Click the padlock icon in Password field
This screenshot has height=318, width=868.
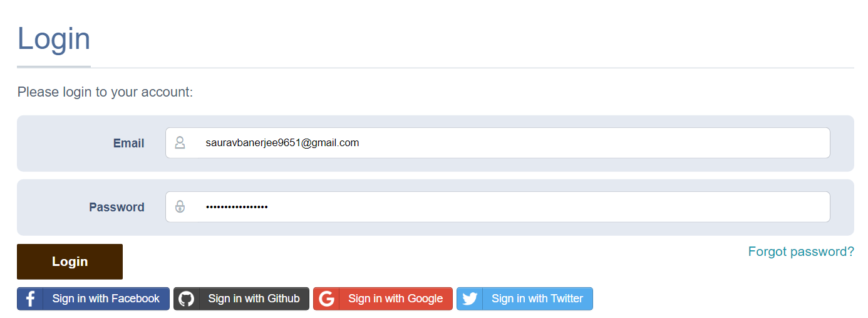tap(180, 206)
